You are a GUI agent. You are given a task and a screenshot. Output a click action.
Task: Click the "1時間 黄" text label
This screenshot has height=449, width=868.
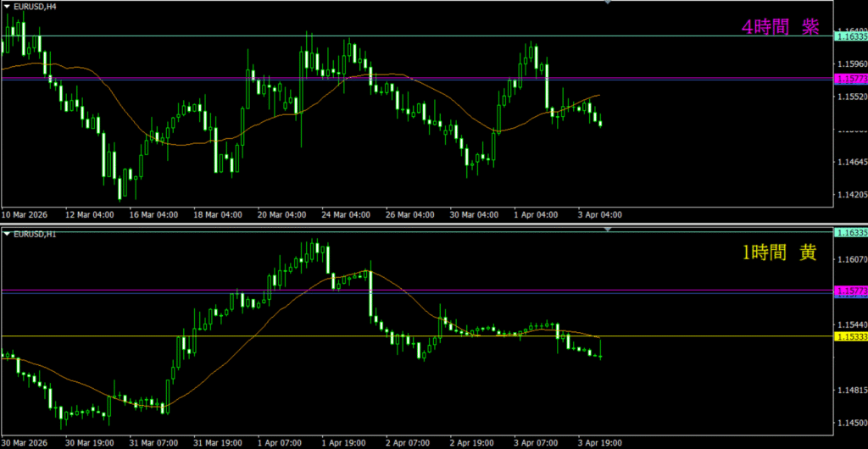pyautogui.click(x=779, y=252)
